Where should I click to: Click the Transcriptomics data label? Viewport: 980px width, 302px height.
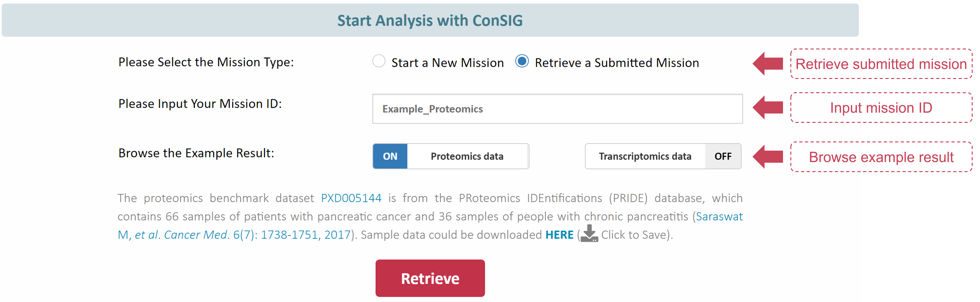(x=645, y=156)
